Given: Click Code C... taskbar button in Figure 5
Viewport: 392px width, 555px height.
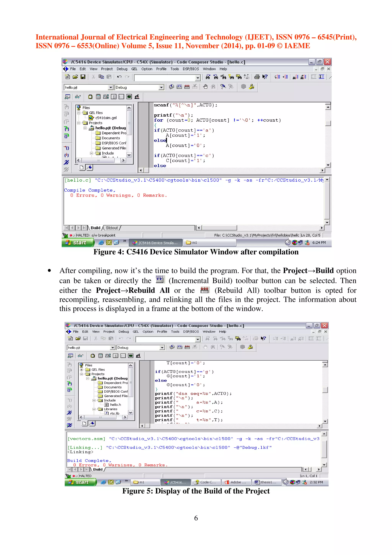Looking at the screenshot, I should 206,482.
